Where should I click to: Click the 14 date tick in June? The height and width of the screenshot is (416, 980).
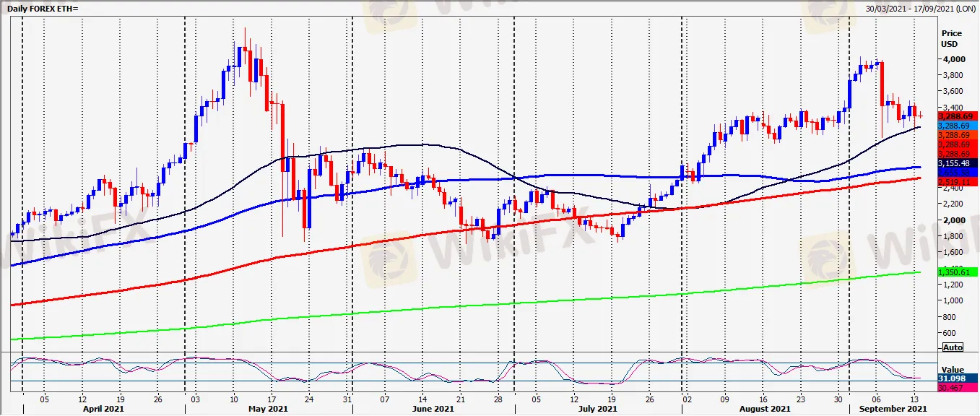[422, 399]
